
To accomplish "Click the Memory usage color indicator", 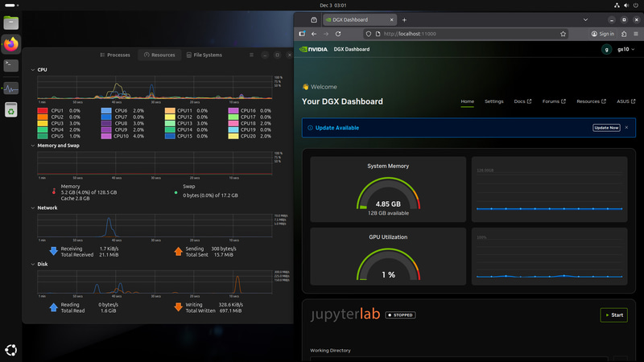I will [x=54, y=191].
